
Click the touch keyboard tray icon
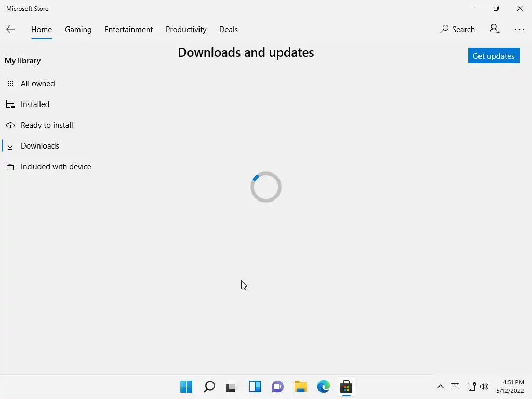(455, 386)
